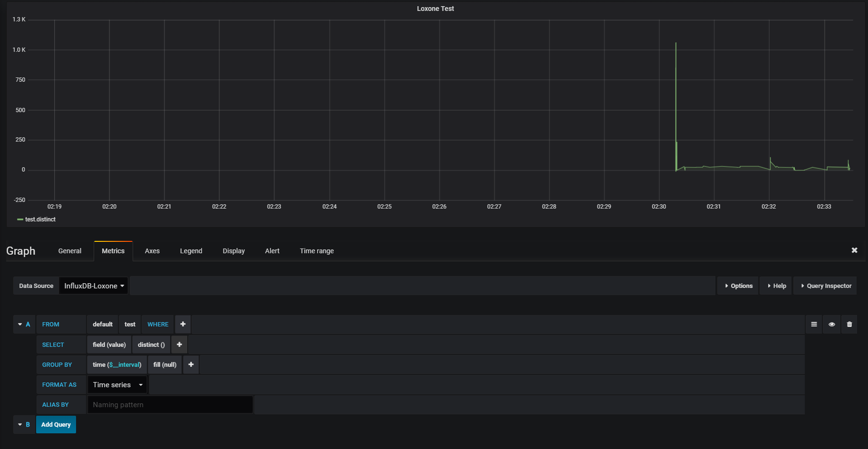Open the Query Inspector
868x449 pixels.
pos(826,286)
